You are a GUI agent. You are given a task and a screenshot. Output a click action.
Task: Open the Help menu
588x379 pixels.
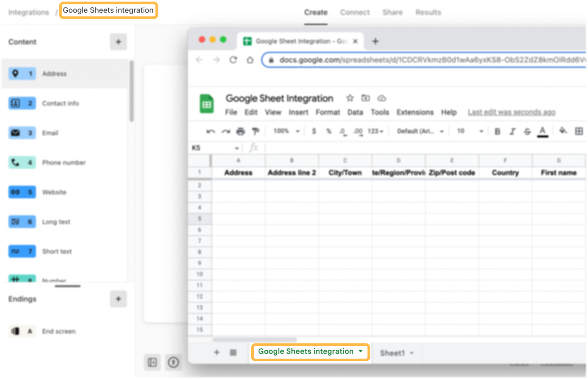[x=449, y=112]
